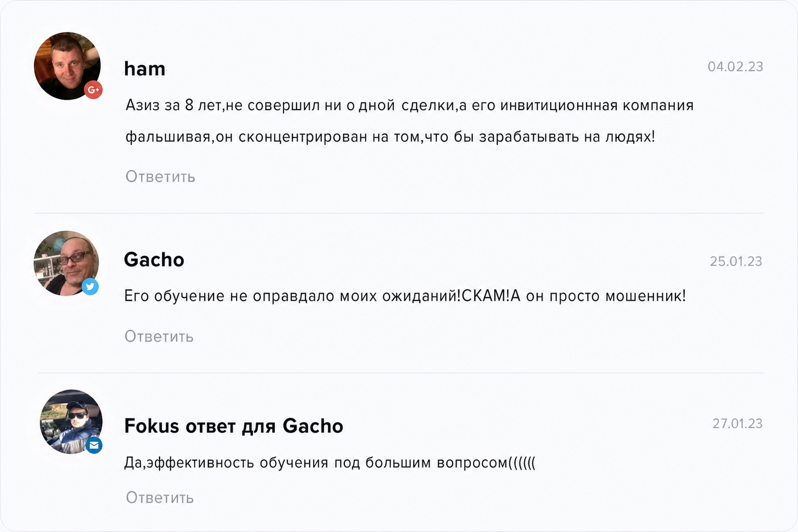Click Fokus's comment about эффективность обучения
Screen dimensions: 798x532
(x=330, y=462)
